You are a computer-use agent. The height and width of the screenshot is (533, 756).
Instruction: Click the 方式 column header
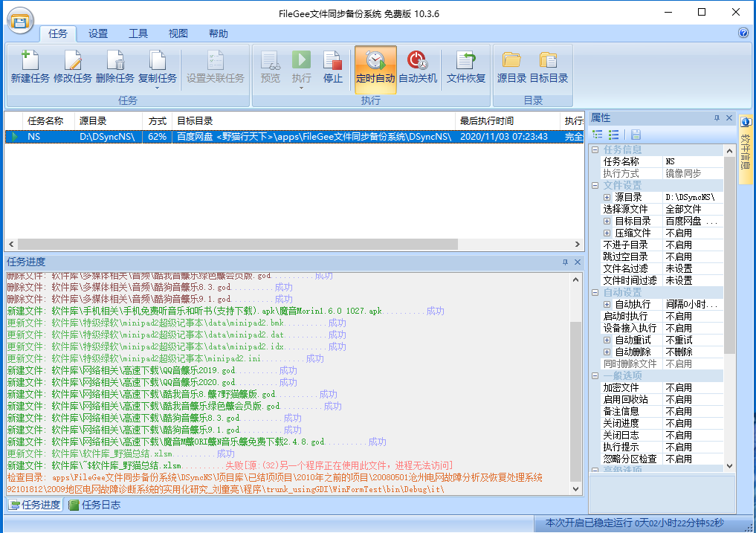tap(157, 120)
